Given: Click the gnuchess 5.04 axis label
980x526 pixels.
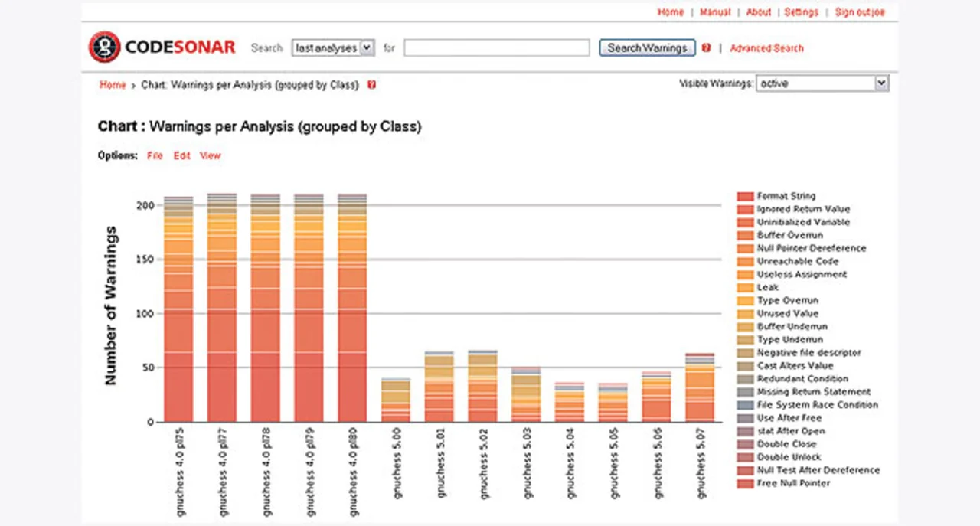Looking at the screenshot, I should (x=570, y=465).
